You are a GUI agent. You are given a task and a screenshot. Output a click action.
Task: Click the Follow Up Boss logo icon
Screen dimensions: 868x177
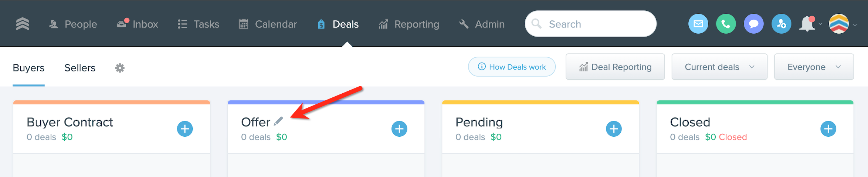coord(23,24)
